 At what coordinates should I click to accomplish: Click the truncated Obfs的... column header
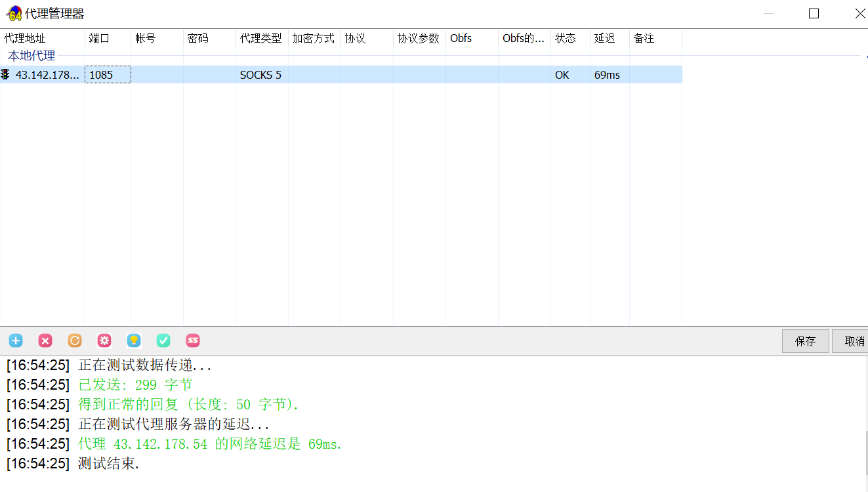pos(525,38)
